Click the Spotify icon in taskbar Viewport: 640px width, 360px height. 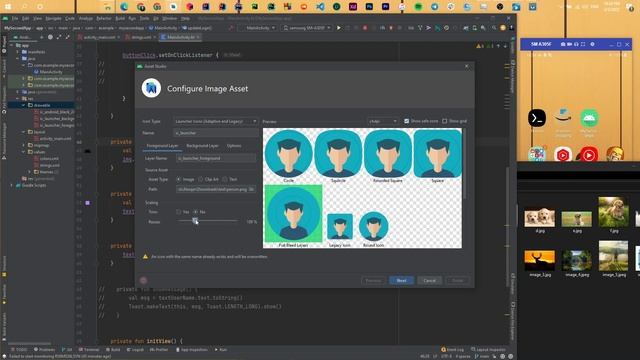pyautogui.click(x=418, y=7)
